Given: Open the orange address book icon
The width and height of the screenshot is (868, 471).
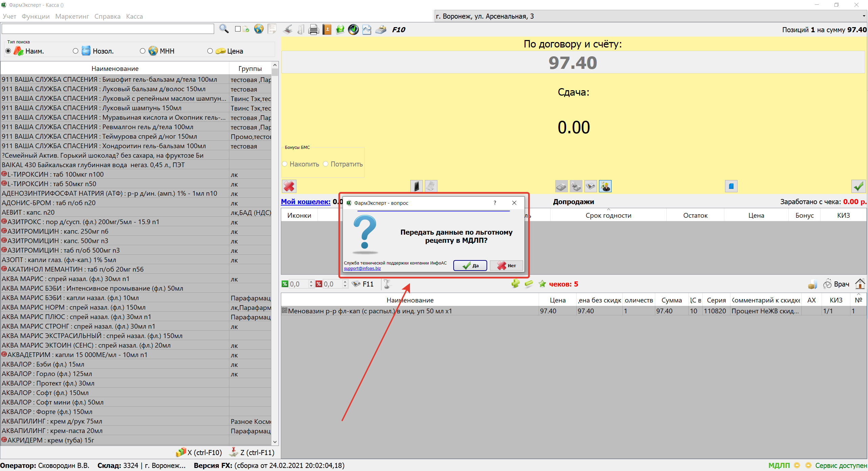Looking at the screenshot, I should (327, 30).
